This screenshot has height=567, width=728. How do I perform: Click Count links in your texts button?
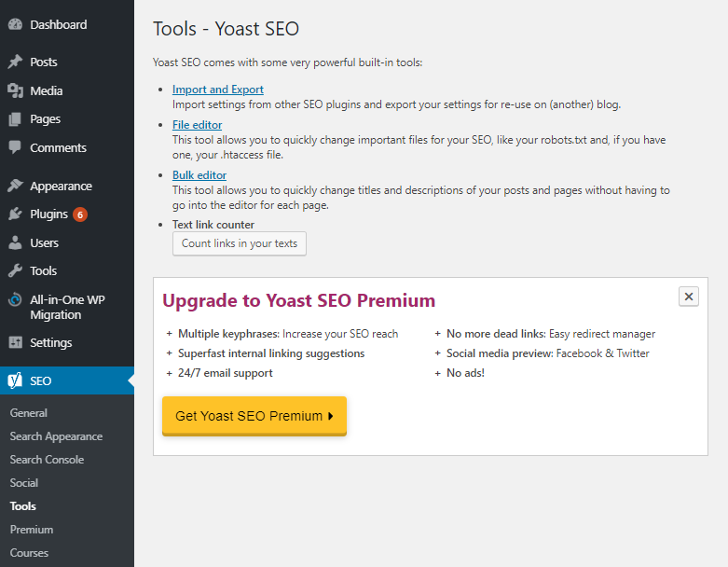(240, 243)
